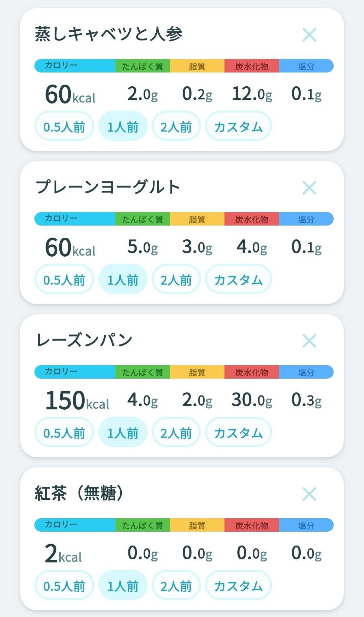Remove the プレーンヨーグルト item with its X icon

[x=309, y=188]
